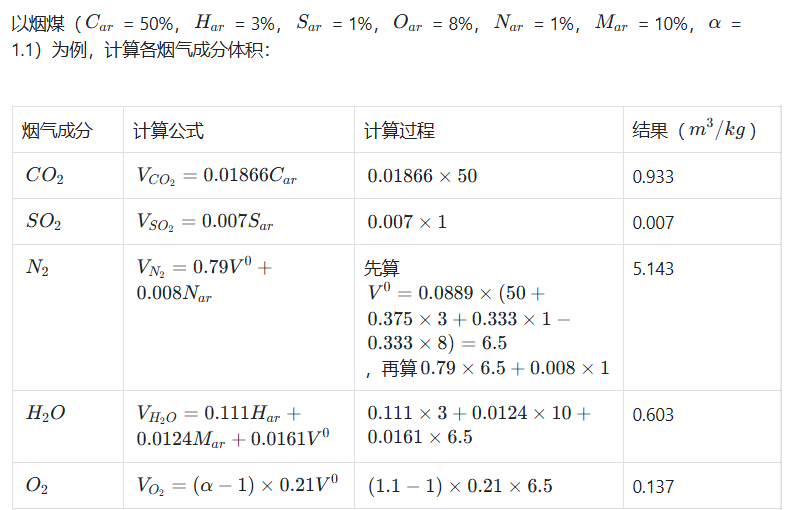Screen dimensions: 789x510
Task: Click the N₂ formula 0.79V⁰ + 0.008N_ar
Action: pyautogui.click(x=204, y=280)
